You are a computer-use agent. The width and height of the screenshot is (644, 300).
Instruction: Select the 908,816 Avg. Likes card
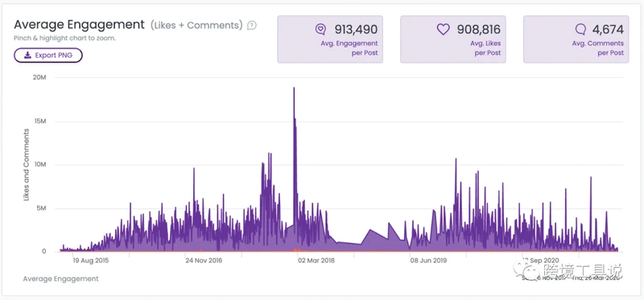(x=453, y=39)
